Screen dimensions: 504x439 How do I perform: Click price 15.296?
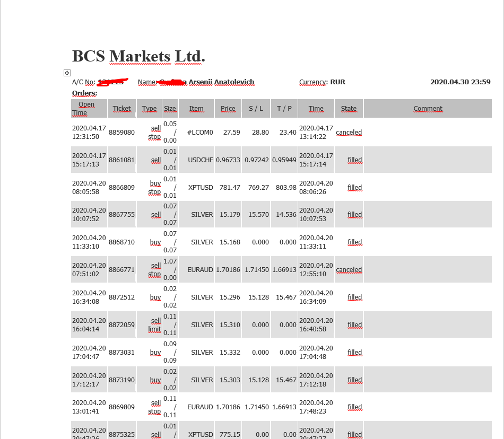pyautogui.click(x=230, y=297)
